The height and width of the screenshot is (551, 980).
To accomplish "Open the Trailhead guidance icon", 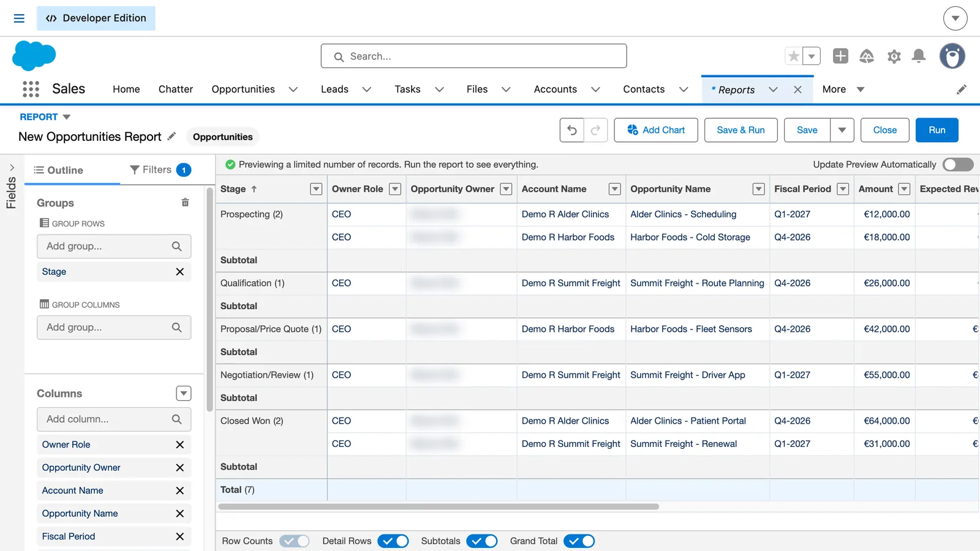I will pyautogui.click(x=867, y=56).
